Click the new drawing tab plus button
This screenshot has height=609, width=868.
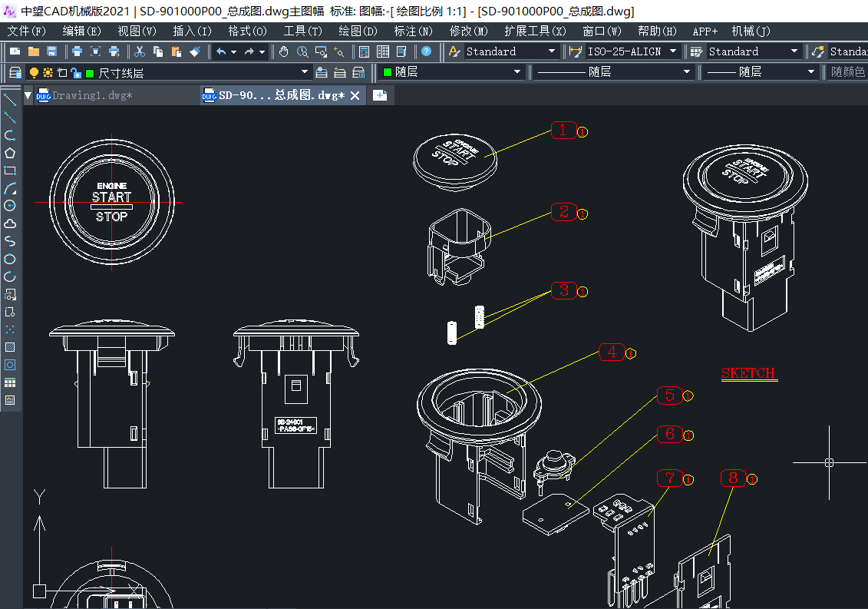click(x=379, y=95)
